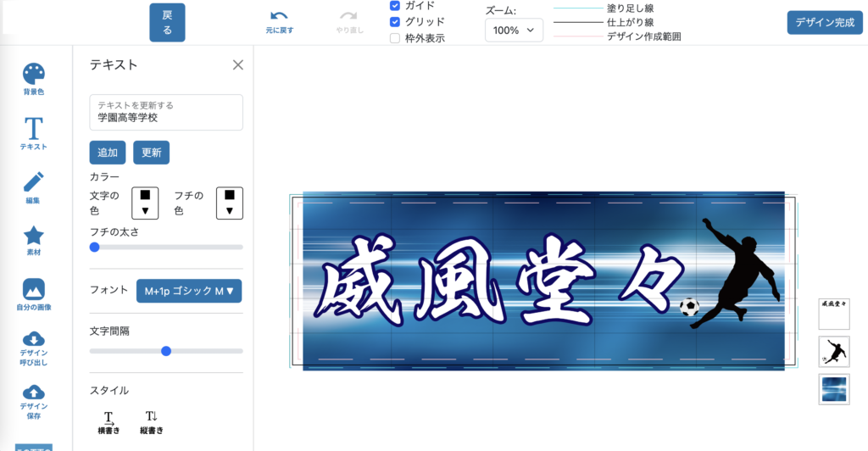Open the 文字の色 color picker
Image resolution: width=868 pixels, height=451 pixels.
[145, 203]
